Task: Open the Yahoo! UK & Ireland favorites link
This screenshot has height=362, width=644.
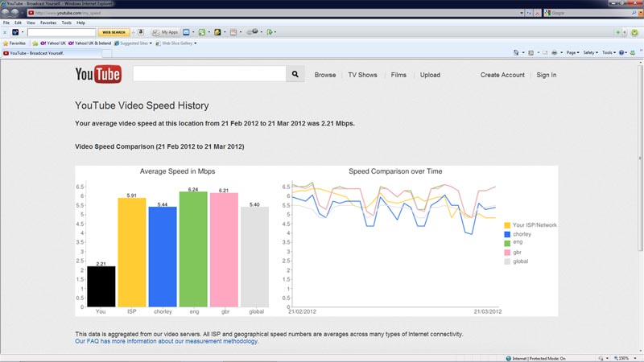Action: point(89,43)
